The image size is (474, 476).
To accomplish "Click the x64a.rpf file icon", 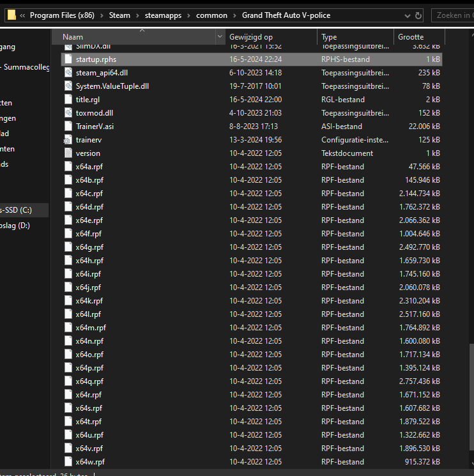I will click(69, 167).
